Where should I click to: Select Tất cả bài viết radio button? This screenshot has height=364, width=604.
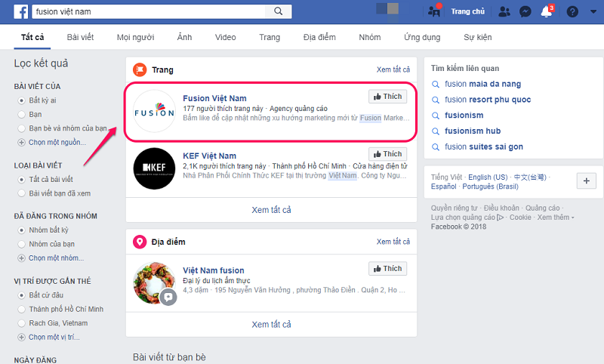pos(22,180)
